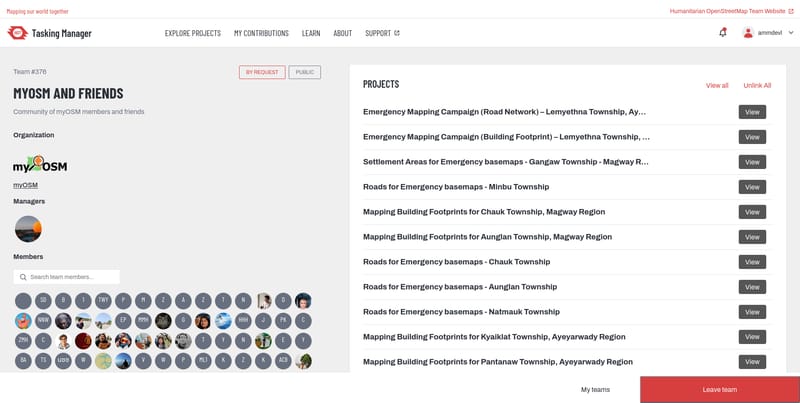The width and height of the screenshot is (800, 403).
Task: Go to MY CONTRIBUTIONS
Action: coord(261,33)
